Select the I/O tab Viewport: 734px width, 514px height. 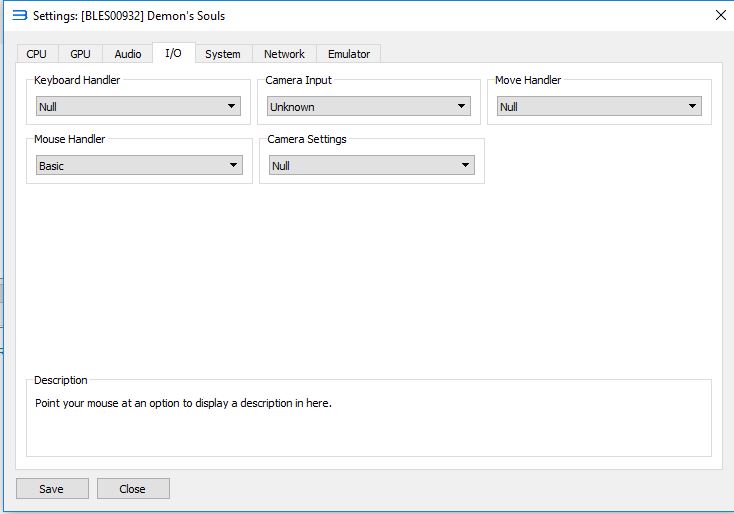click(173, 53)
